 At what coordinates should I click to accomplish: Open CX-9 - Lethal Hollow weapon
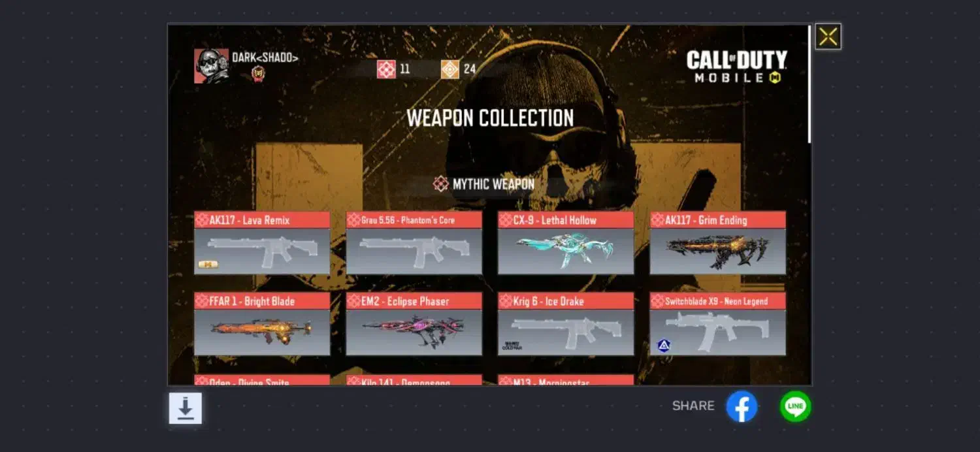[566, 242]
